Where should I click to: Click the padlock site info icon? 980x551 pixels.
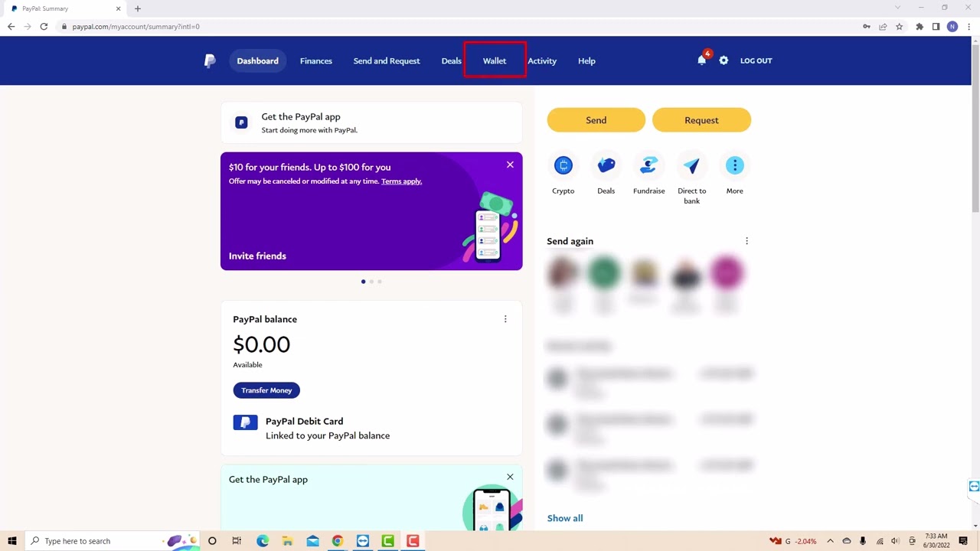click(x=65, y=26)
